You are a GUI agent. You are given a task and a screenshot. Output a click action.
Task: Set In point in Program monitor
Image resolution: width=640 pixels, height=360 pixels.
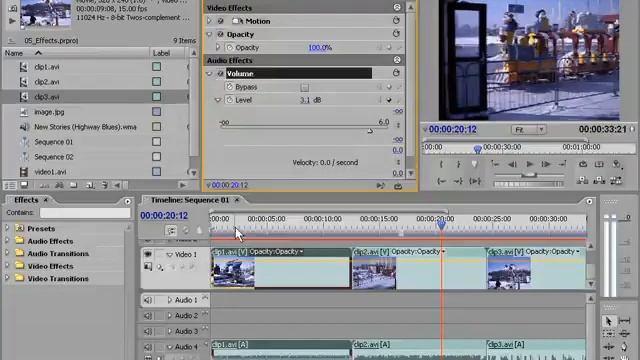(441, 164)
